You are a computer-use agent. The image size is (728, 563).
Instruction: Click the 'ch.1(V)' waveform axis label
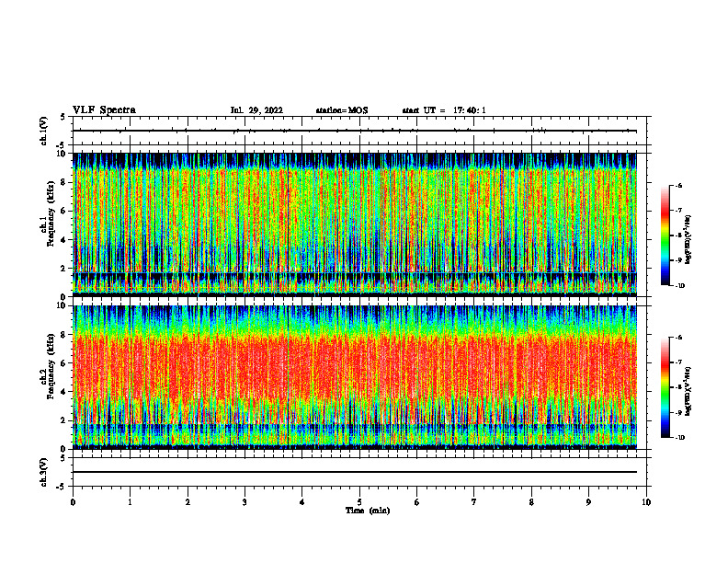pyautogui.click(x=43, y=131)
